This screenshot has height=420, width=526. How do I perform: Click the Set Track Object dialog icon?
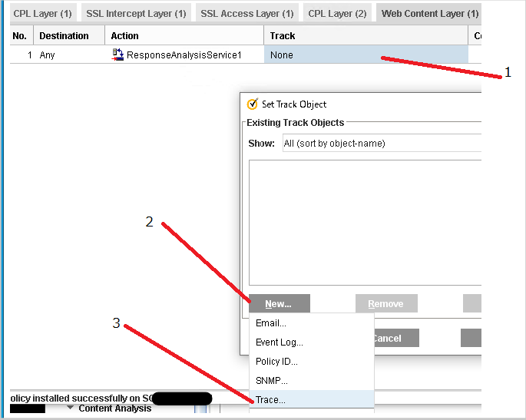pyautogui.click(x=253, y=104)
